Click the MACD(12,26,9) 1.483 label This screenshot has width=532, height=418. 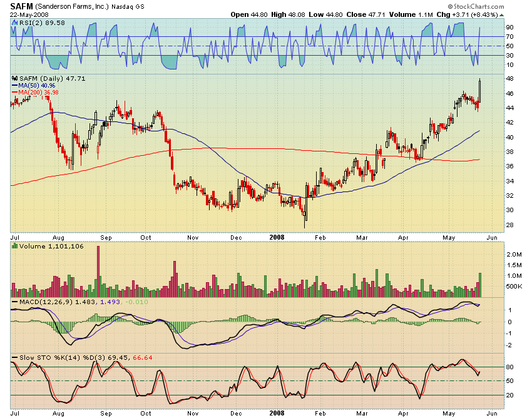tap(57, 302)
